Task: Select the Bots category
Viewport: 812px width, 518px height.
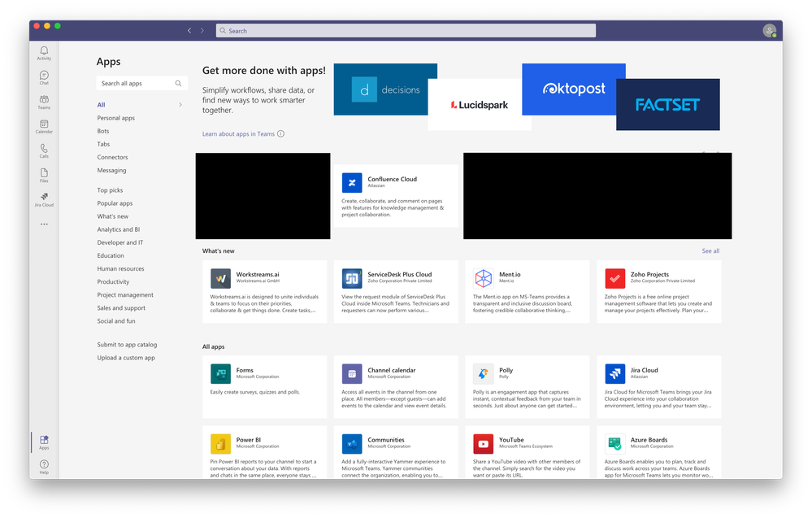Action: click(x=103, y=131)
